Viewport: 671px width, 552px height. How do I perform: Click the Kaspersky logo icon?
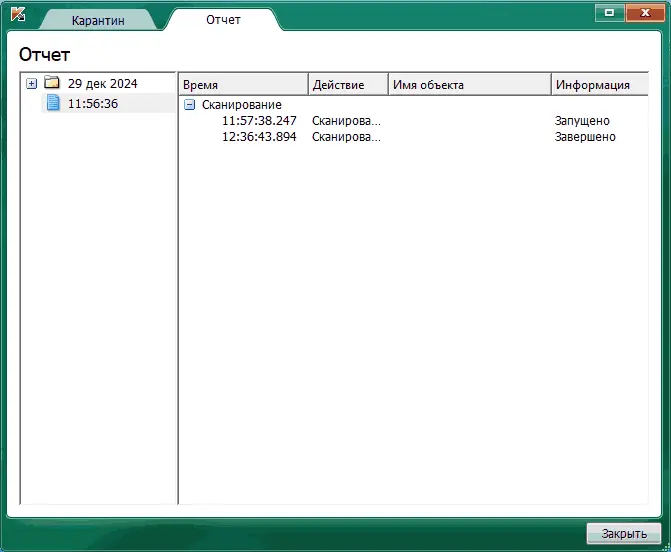pos(18,15)
